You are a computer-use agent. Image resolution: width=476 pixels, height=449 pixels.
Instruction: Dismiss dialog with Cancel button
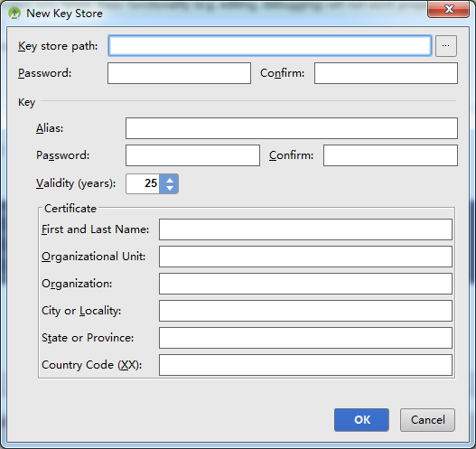pos(427,420)
